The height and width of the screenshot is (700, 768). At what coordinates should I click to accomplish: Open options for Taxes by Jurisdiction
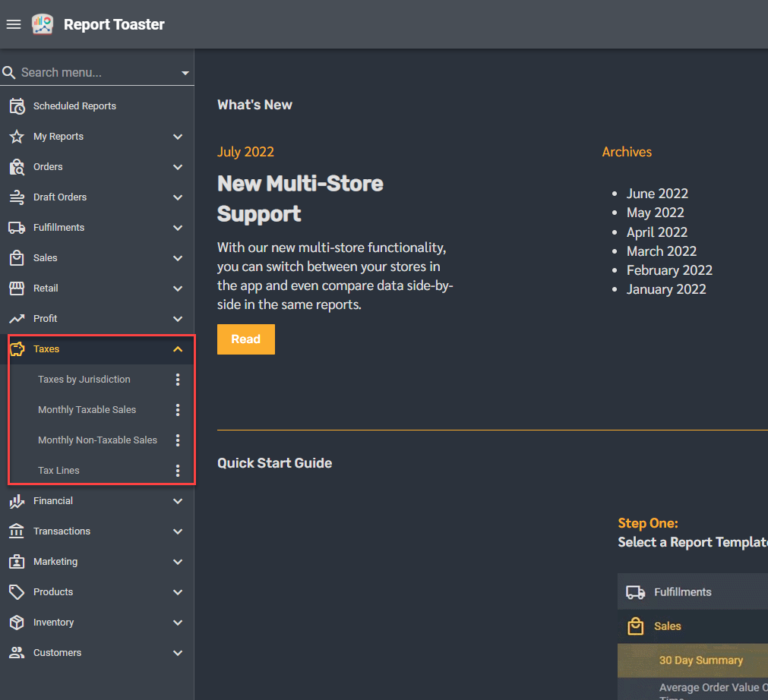[178, 380]
